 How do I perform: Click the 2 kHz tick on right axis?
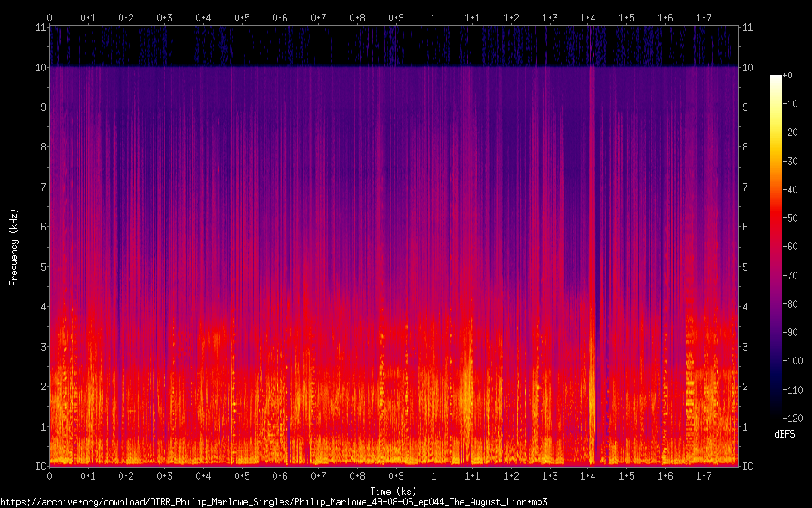745,387
